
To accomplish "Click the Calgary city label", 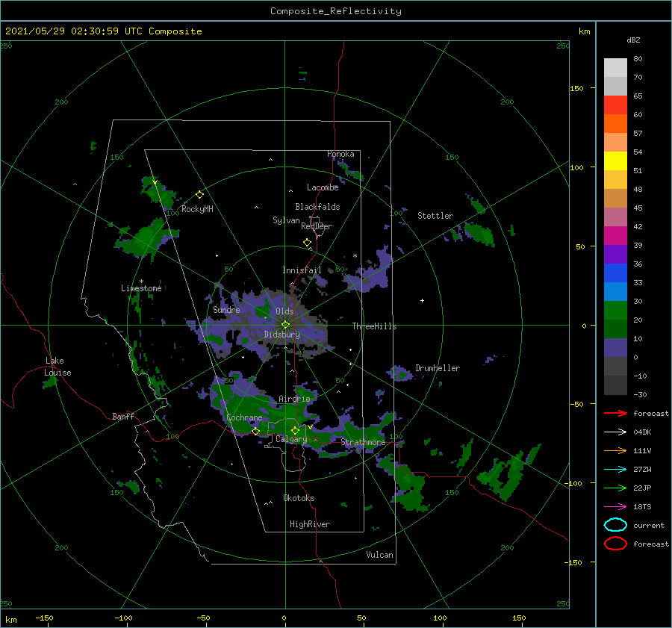I will [x=291, y=439].
